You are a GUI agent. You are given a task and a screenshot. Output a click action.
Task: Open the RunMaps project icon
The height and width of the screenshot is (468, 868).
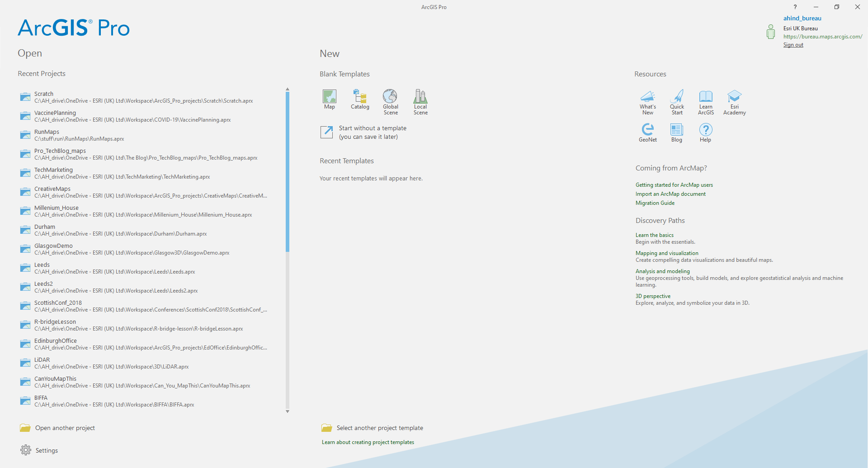(x=25, y=135)
